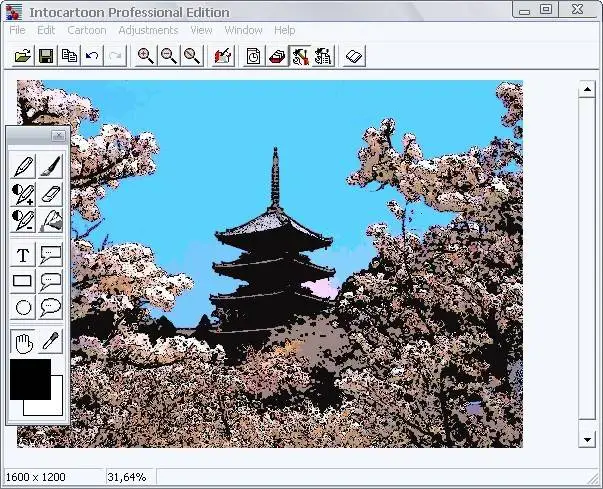
Task: Toggle the tools palette toolbar button
Action: pos(300,56)
